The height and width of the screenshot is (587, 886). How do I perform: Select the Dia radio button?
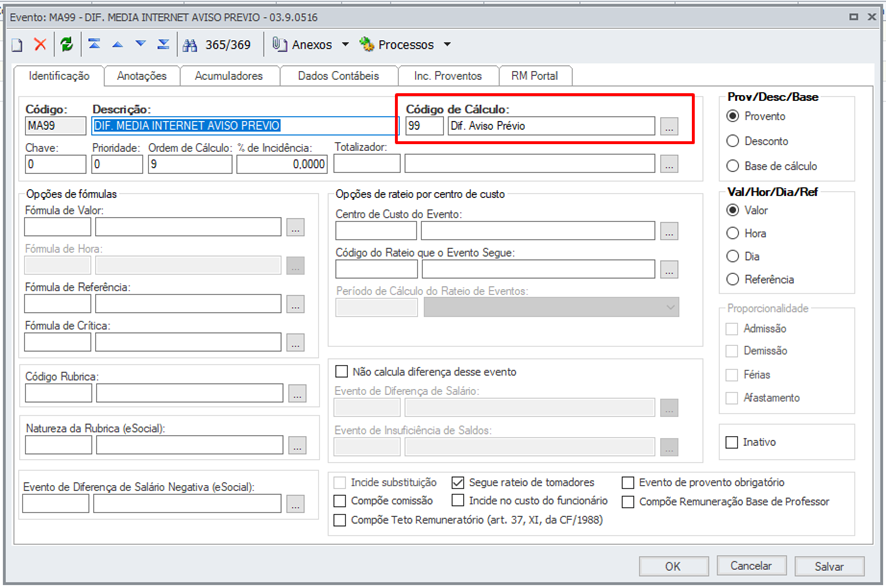point(732,256)
